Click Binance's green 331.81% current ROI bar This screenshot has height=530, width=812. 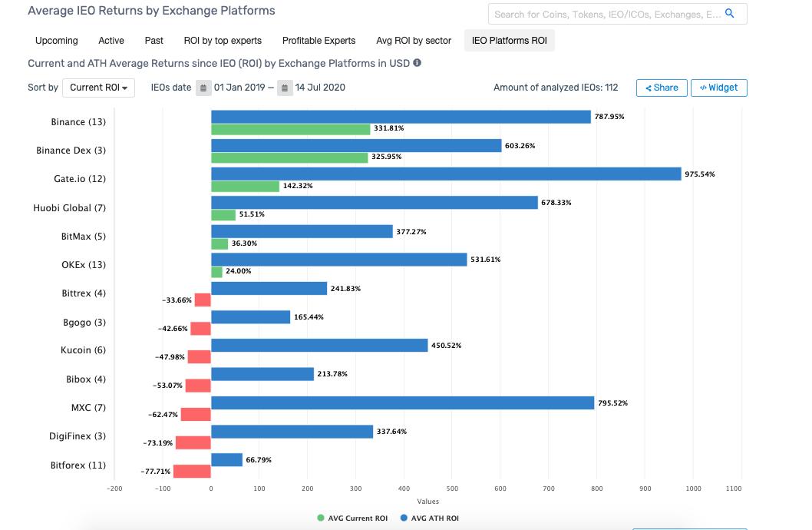click(x=290, y=129)
